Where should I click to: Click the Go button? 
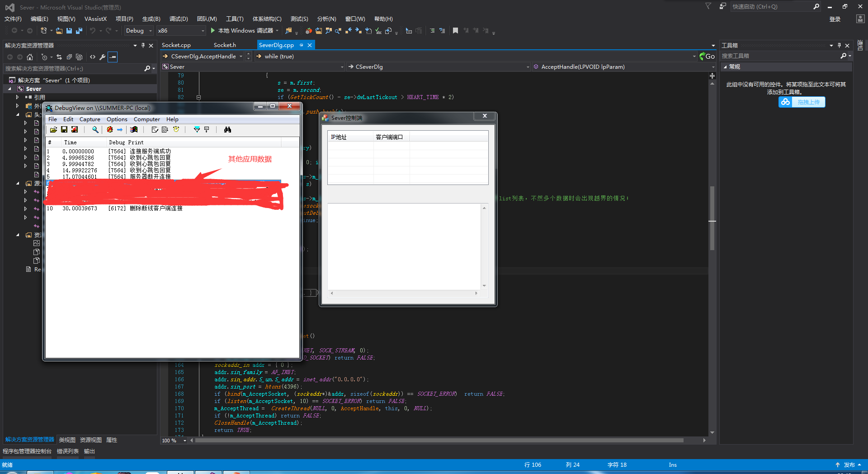pos(707,57)
